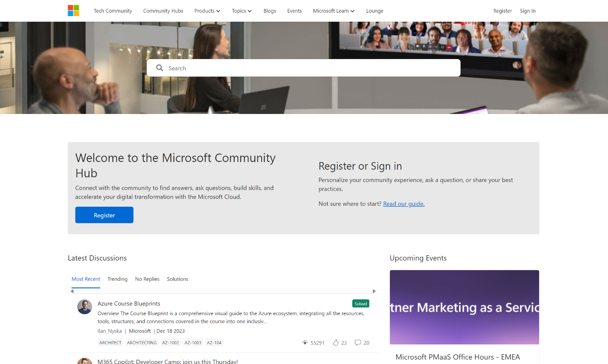Click the comment bubble icon showing 20 replies

(x=358, y=342)
